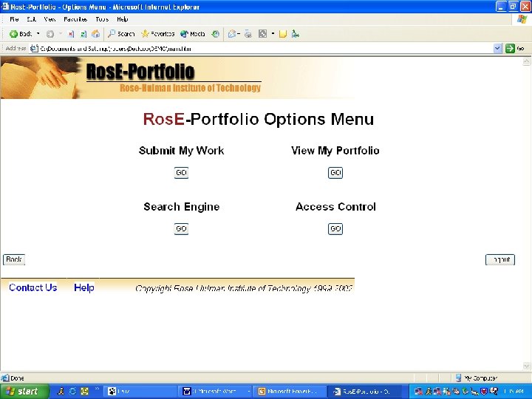
Task: Open the Favorites menu
Action: (75, 19)
